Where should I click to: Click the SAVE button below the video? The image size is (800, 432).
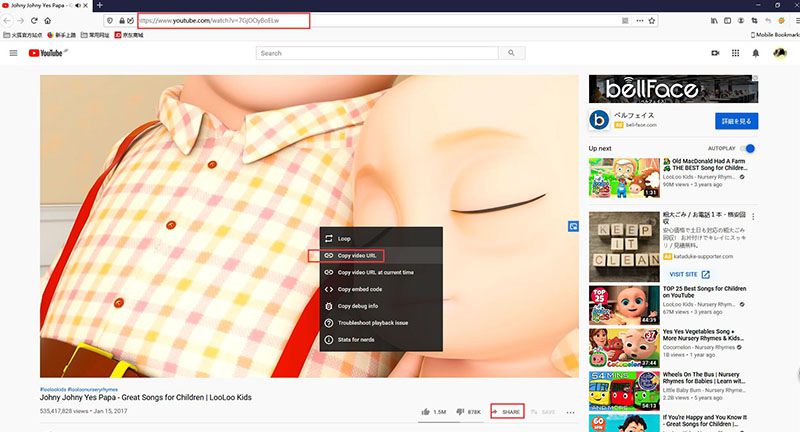point(543,412)
